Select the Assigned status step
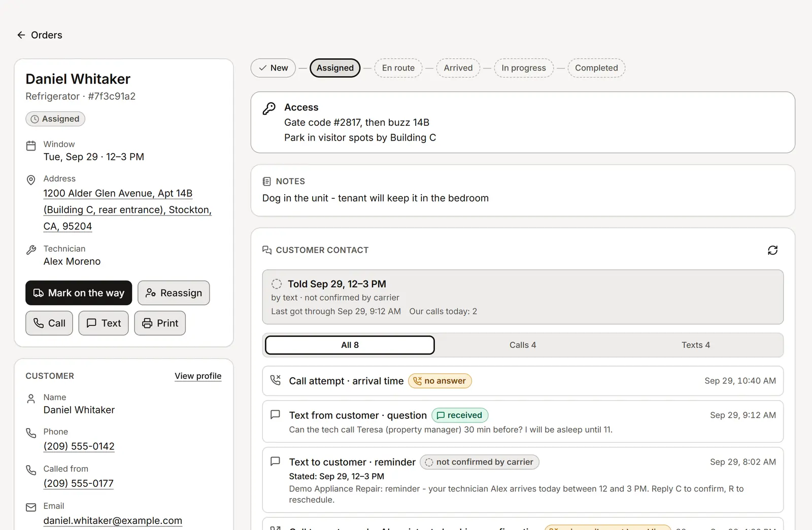This screenshot has width=812, height=530. (335, 68)
